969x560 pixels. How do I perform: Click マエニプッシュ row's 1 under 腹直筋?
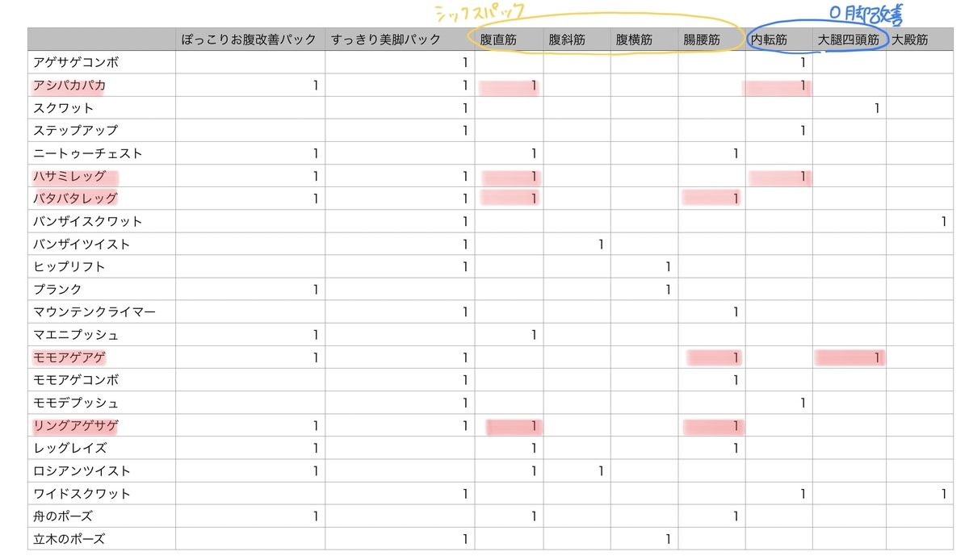coord(534,334)
